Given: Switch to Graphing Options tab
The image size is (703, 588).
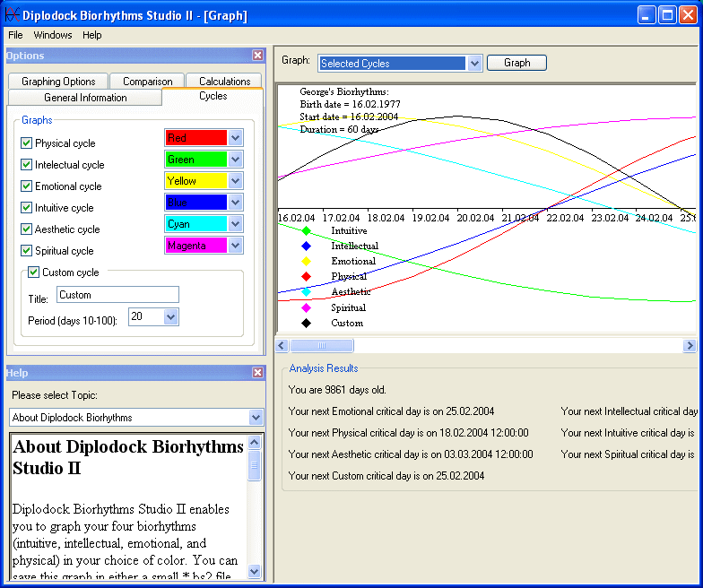Looking at the screenshot, I should coord(58,81).
